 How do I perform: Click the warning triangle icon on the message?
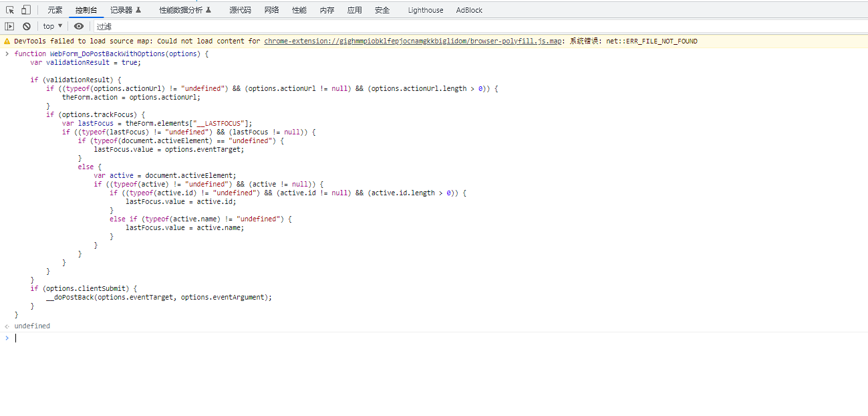(7, 41)
